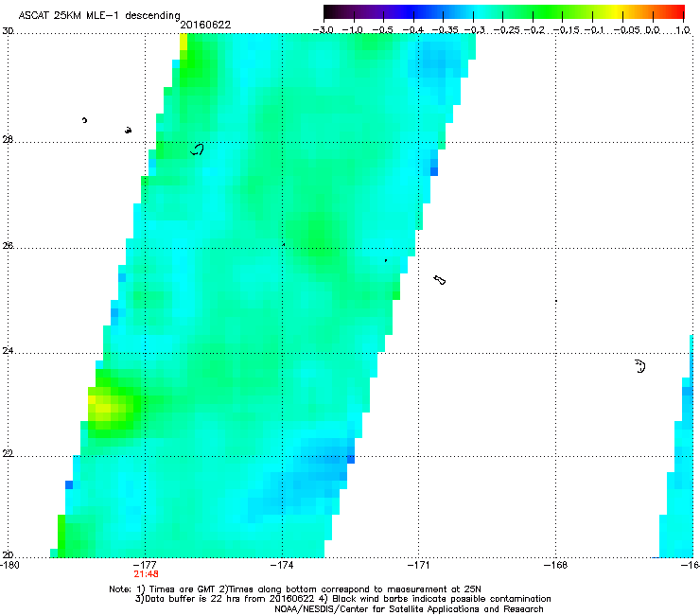
Task: Click the latitude label 24
Action: point(8,351)
